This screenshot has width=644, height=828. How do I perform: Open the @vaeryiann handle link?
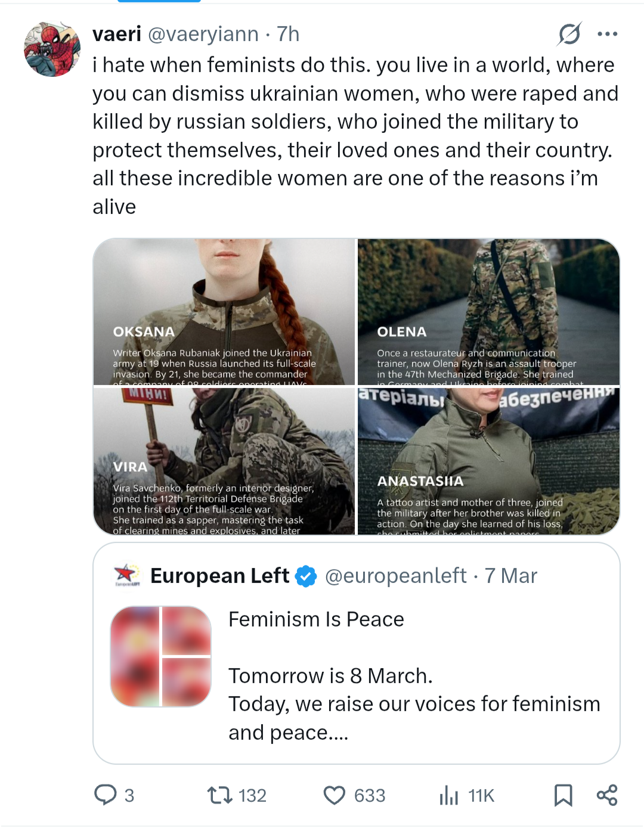[x=203, y=34]
